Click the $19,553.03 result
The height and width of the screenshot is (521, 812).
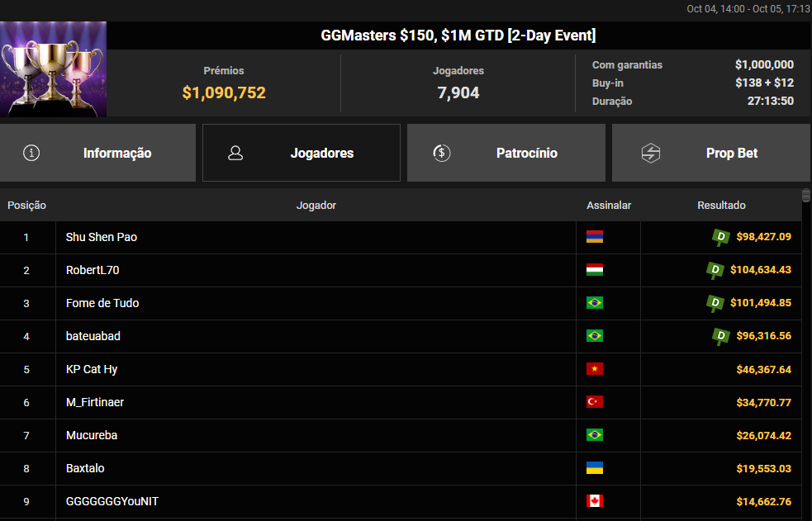(x=764, y=469)
